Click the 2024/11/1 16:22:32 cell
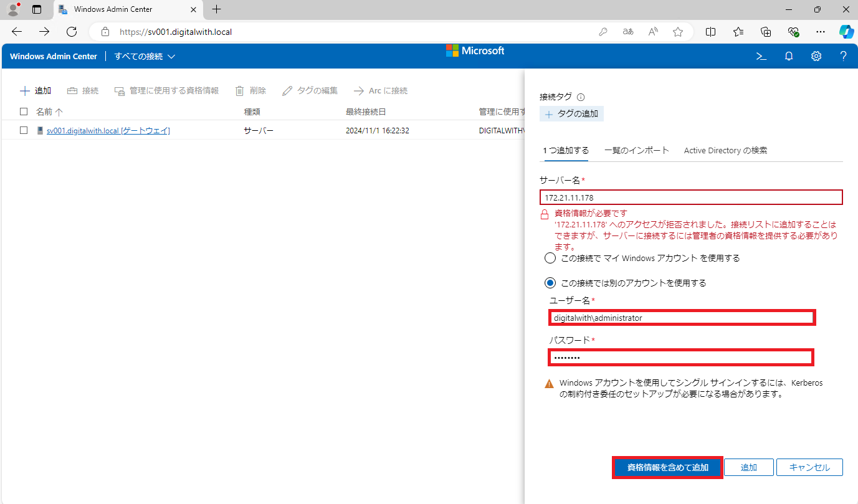The height and width of the screenshot is (504, 858). point(378,130)
